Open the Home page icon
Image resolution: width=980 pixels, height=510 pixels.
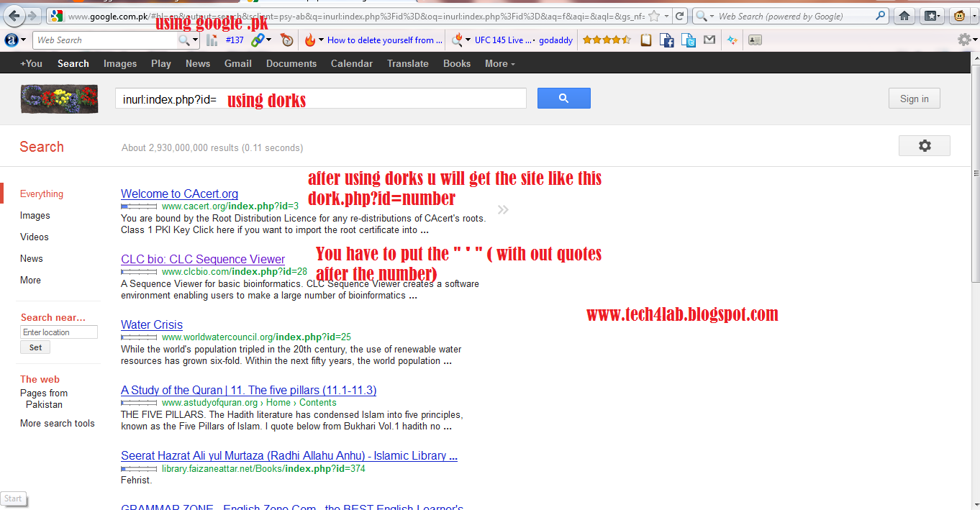tap(905, 16)
